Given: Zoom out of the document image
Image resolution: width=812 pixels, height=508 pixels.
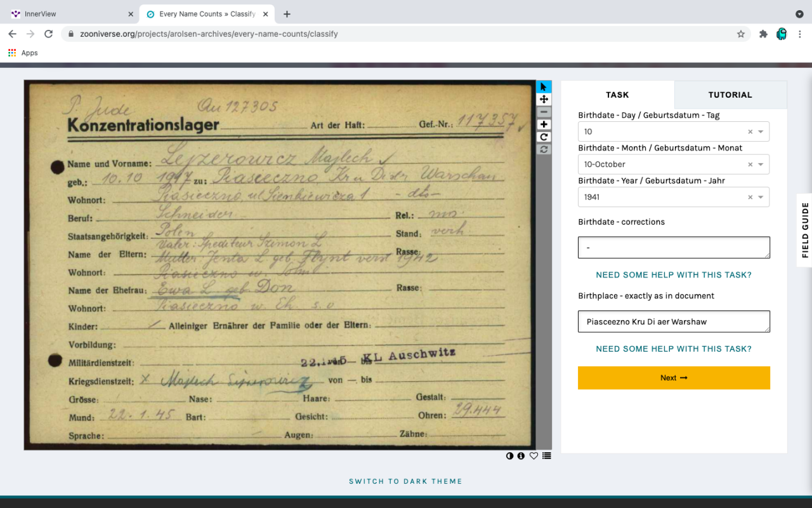Looking at the screenshot, I should (x=544, y=112).
